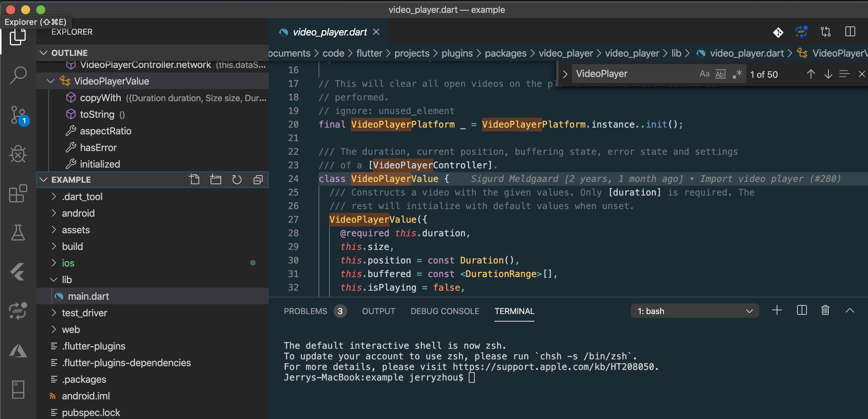Toggle regular expression search option
The height and width of the screenshot is (419, 868).
click(737, 74)
